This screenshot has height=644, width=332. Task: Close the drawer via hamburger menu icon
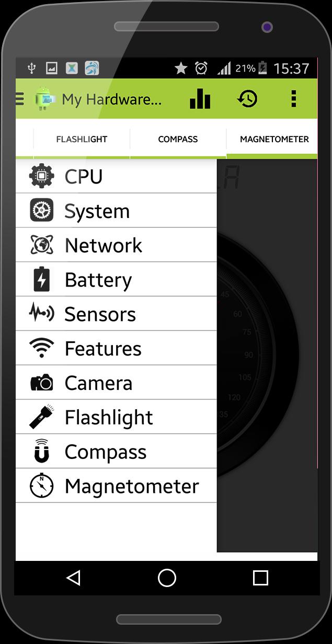(20, 98)
